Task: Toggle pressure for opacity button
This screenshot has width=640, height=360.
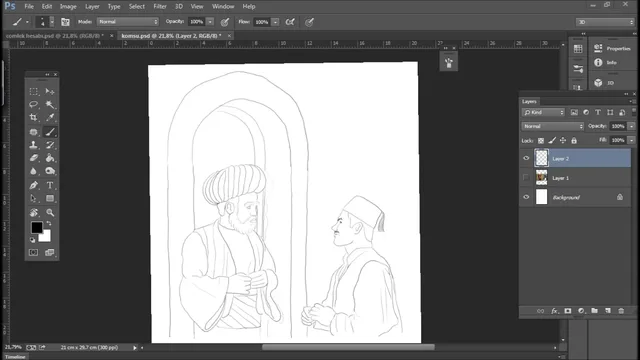Action: coord(224,22)
